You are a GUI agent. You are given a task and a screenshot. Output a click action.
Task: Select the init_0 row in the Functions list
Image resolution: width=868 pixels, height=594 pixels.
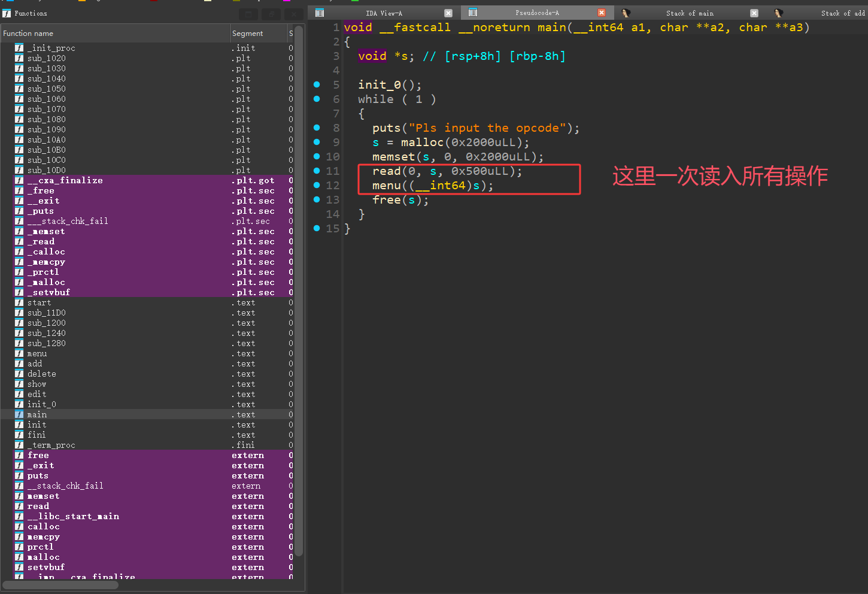(147, 404)
